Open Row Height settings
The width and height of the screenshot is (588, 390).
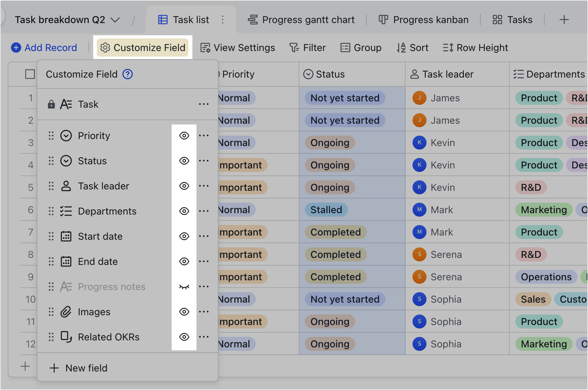[x=475, y=48]
